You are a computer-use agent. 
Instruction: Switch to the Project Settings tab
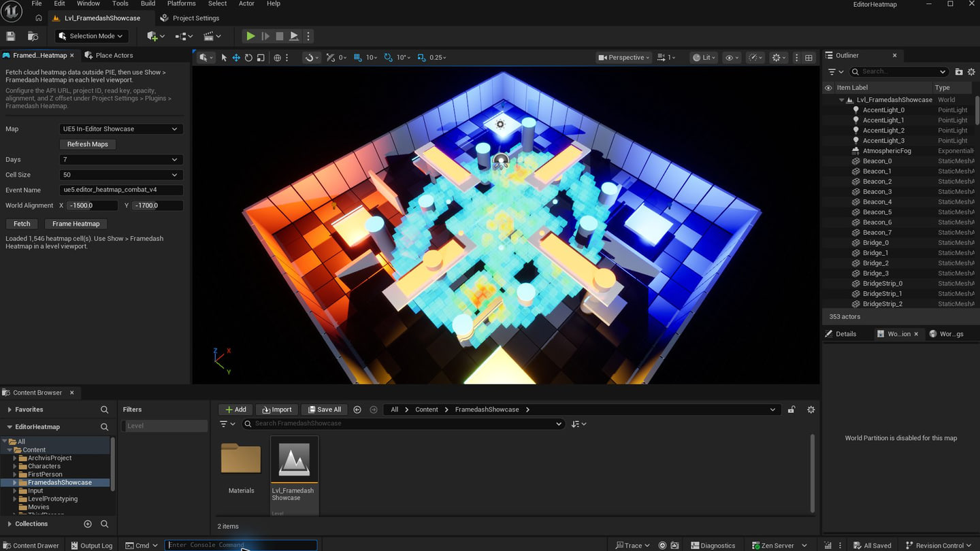[x=189, y=18]
